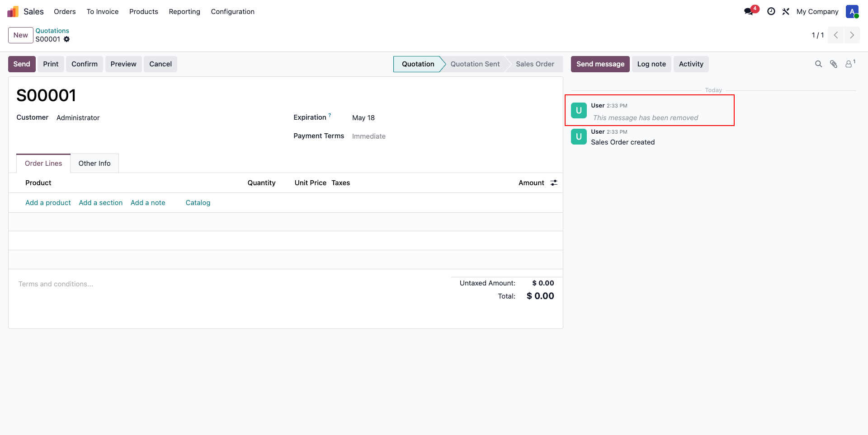The image size is (868, 435).
Task: Switch company via My Company
Action: (817, 11)
